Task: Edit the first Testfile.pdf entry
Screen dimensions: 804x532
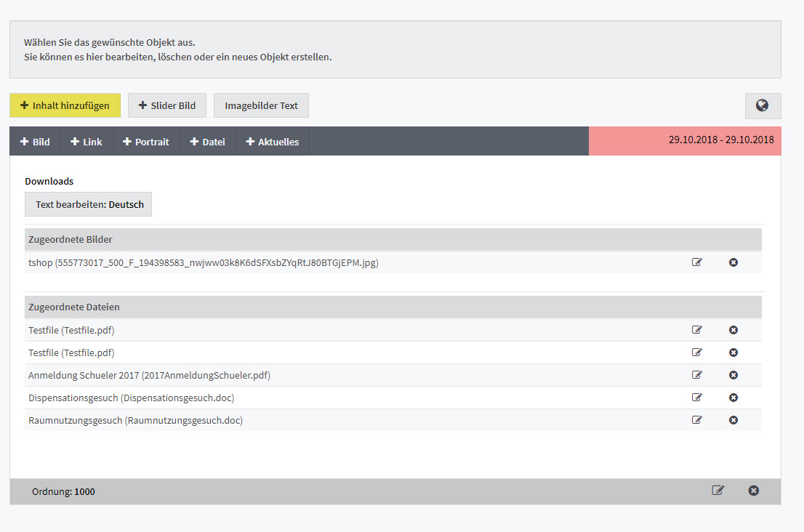Action: coord(696,330)
